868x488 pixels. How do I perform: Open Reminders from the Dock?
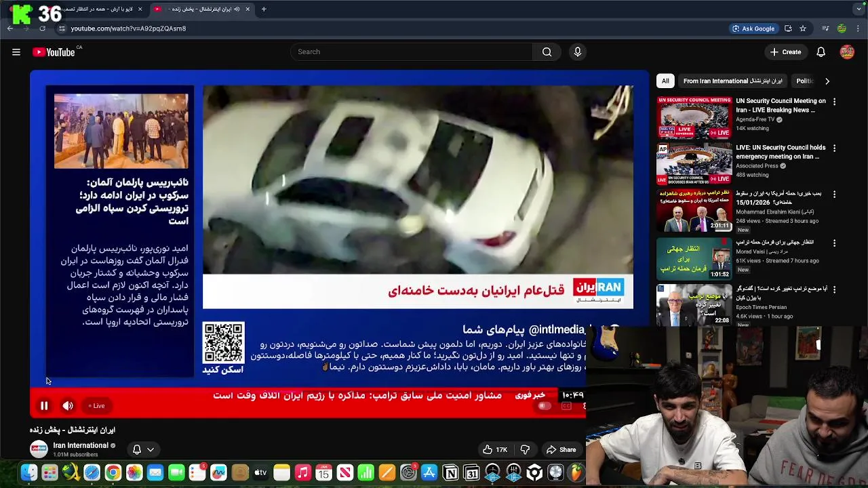tap(197, 473)
